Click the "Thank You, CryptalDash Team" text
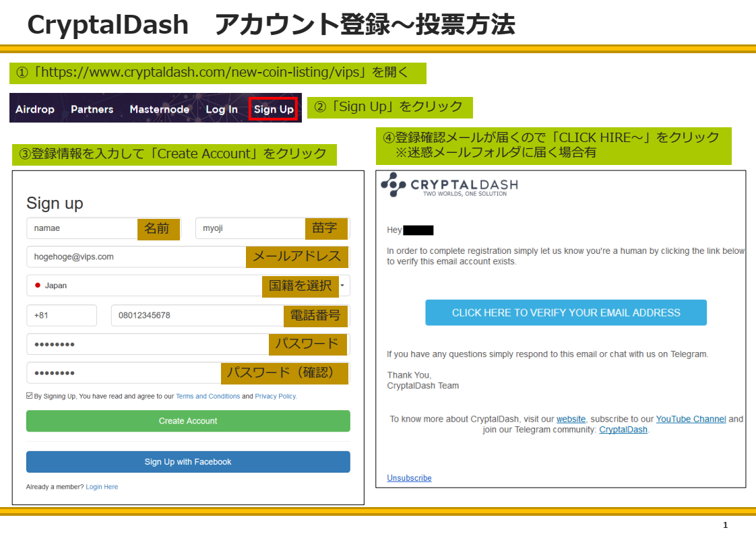 point(423,380)
